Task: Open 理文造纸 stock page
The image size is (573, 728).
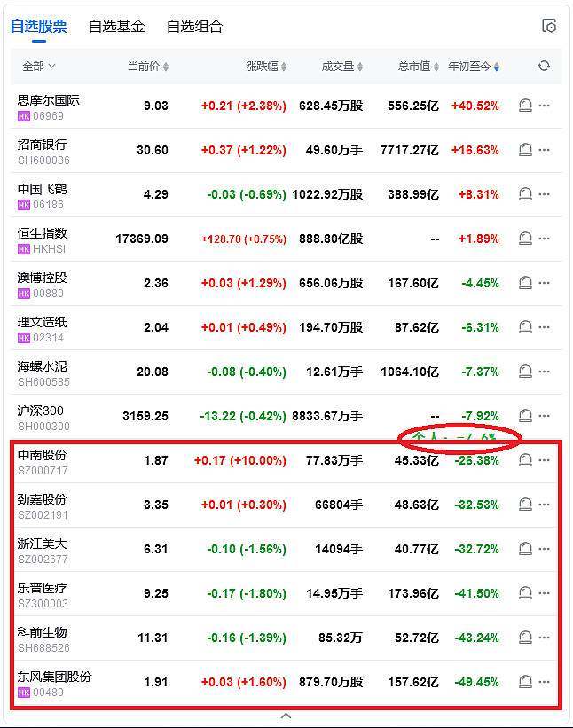Action: click(x=43, y=322)
